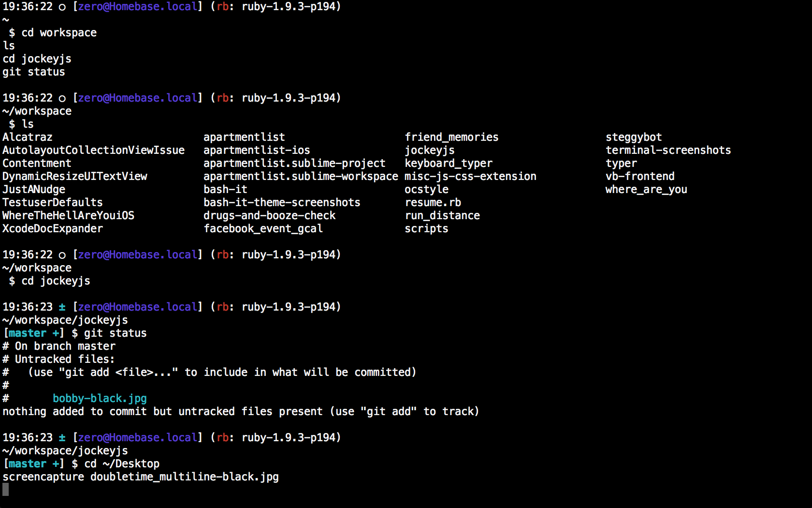Viewport: 812px width, 508px height.
Task: Click the bash-it-theme-screenshots folder name
Action: (282, 203)
